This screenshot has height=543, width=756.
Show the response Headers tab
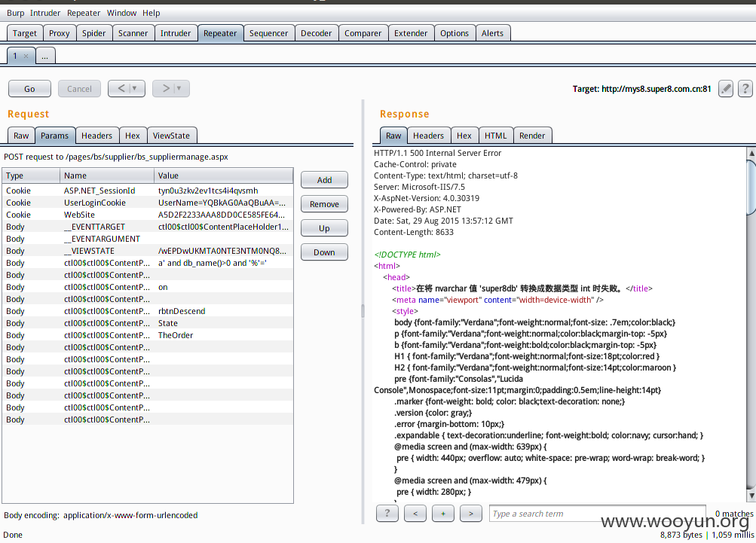point(429,136)
